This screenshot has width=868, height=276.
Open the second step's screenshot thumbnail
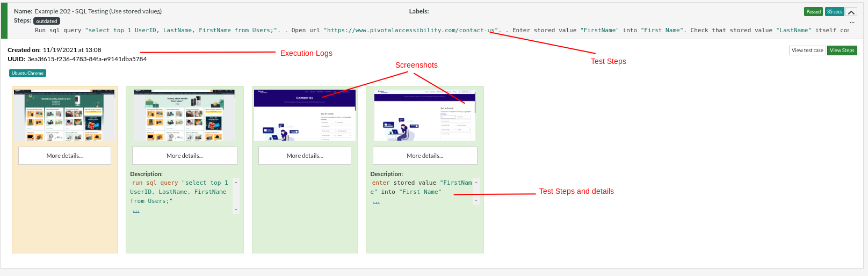point(185,115)
